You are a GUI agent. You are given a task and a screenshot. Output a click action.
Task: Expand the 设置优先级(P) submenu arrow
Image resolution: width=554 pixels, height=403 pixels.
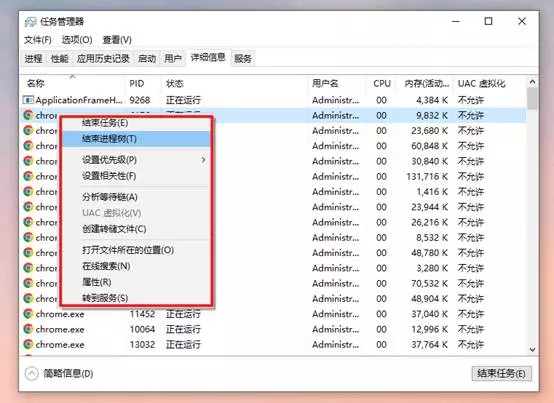pyautogui.click(x=204, y=160)
